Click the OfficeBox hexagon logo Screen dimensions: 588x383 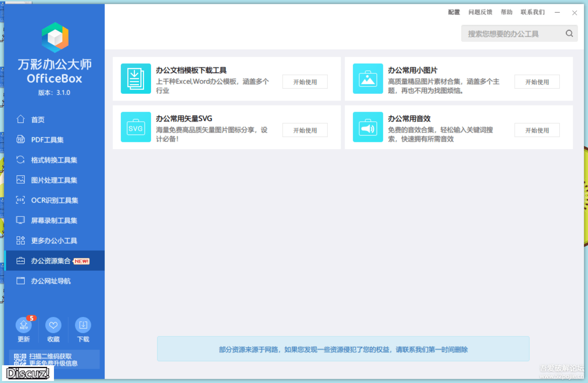click(55, 37)
